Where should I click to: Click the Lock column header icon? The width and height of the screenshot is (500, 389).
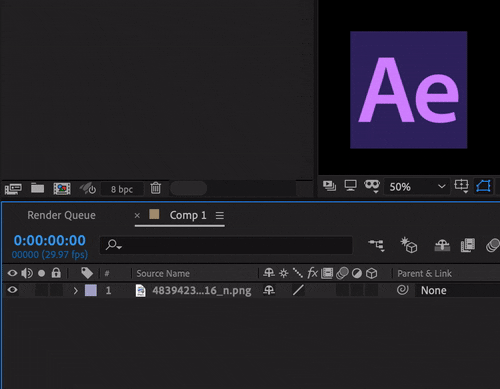coord(56,273)
